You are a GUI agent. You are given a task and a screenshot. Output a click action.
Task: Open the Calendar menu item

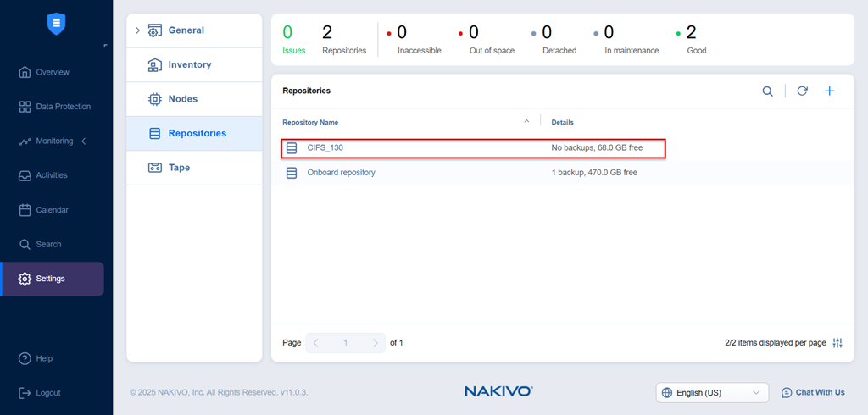coord(52,210)
